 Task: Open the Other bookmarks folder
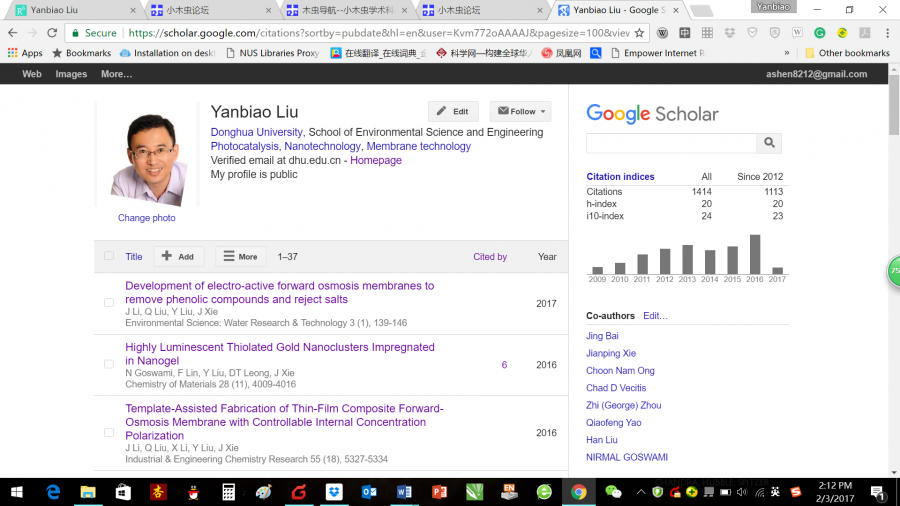click(x=847, y=53)
